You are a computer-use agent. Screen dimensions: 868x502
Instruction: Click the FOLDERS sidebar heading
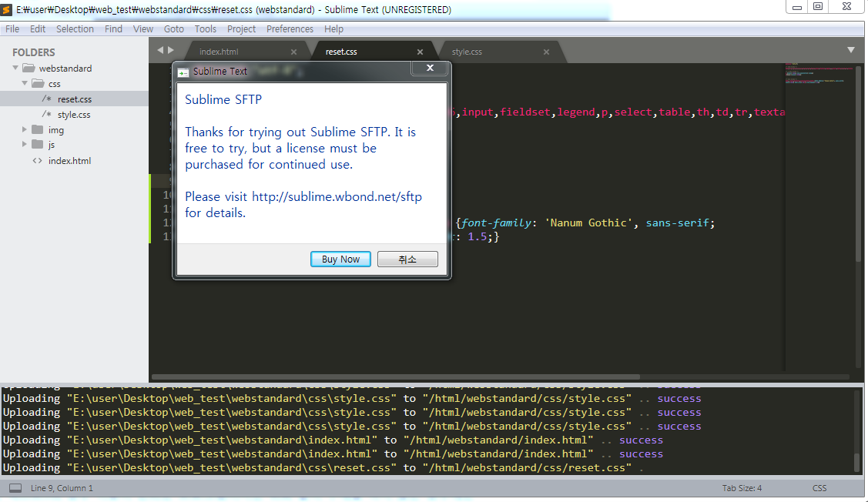[x=34, y=52]
